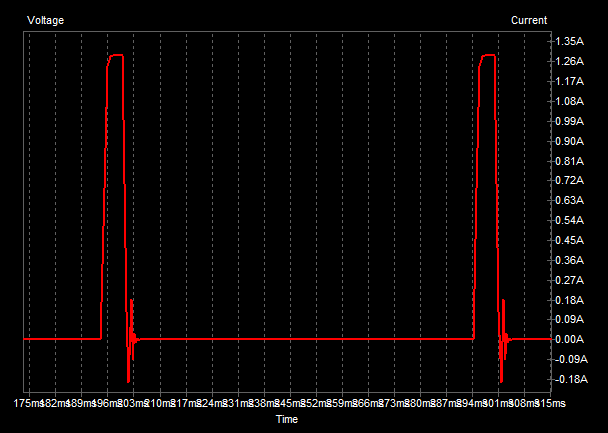Click the flat top of the second current pulse
The image size is (608, 433).
click(x=489, y=55)
